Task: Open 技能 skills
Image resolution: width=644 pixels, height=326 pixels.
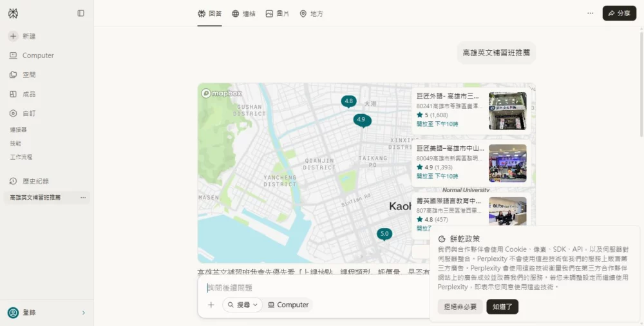Action: pos(15,144)
